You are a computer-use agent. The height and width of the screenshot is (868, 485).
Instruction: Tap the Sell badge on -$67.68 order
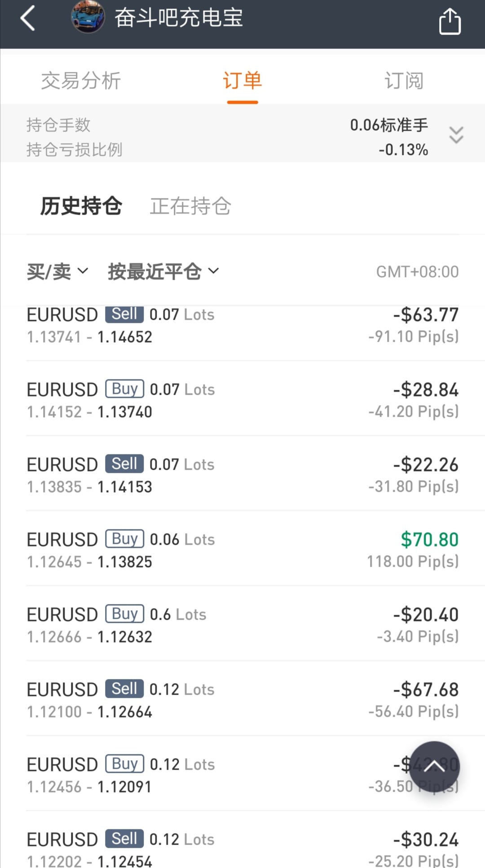coord(124,688)
